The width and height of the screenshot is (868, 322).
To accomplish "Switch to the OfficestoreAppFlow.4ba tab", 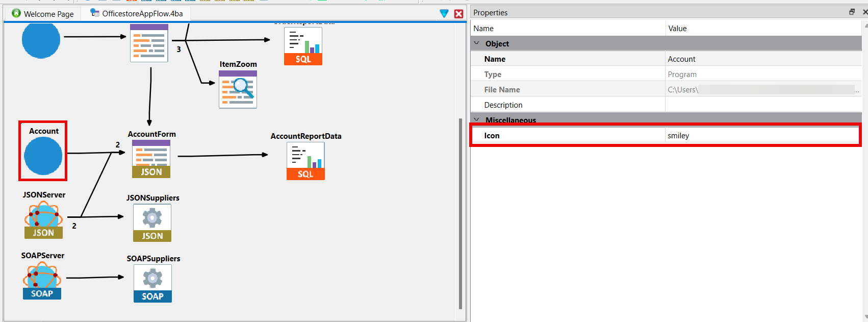I will click(136, 13).
